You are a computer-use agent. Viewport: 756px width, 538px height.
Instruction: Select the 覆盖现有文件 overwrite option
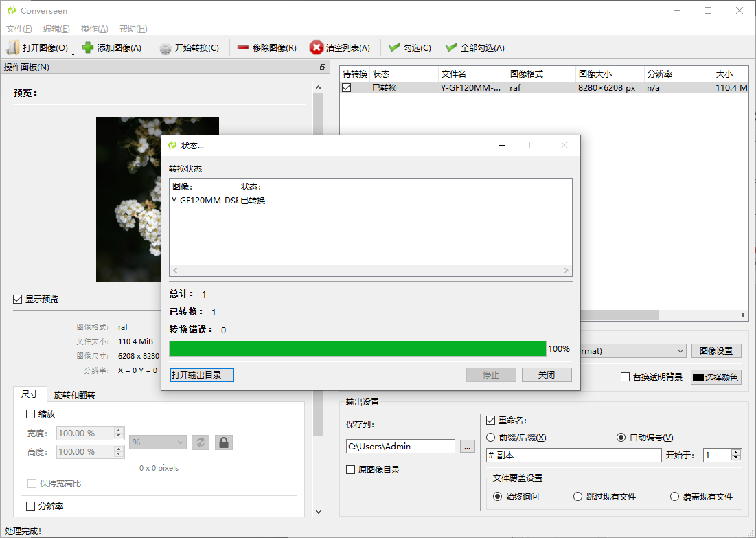coord(674,496)
